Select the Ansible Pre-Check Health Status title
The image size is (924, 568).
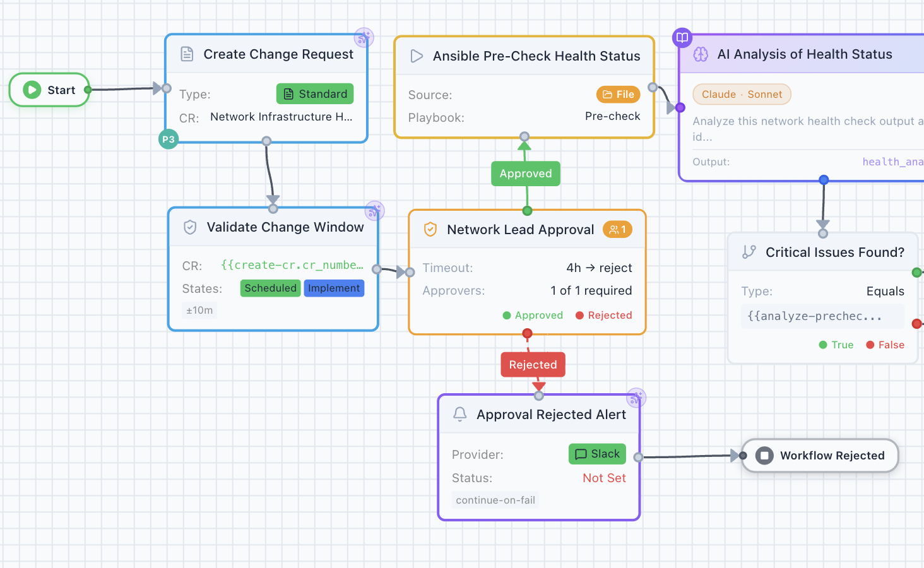tap(536, 56)
